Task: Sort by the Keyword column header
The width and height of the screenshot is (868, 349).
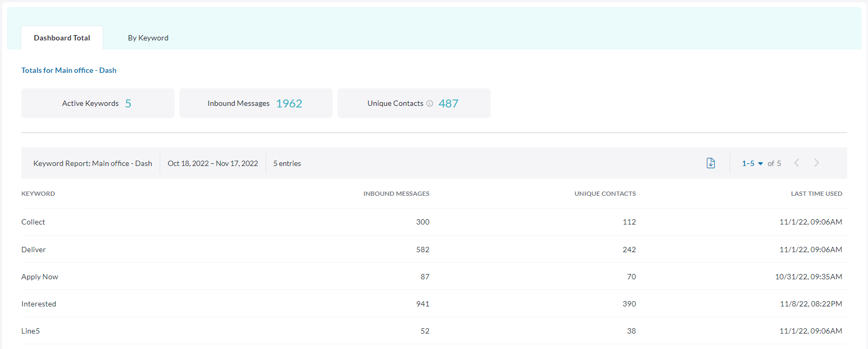Action: (38, 194)
